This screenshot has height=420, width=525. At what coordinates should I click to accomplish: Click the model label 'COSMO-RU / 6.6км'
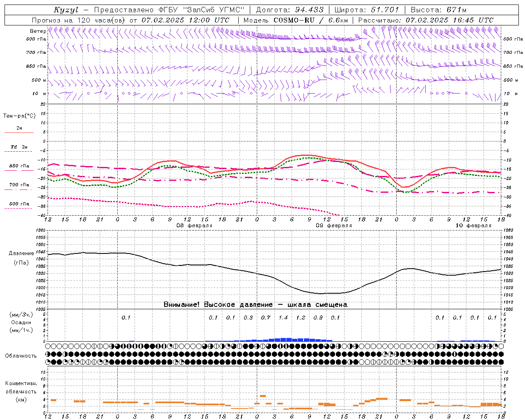311,20
